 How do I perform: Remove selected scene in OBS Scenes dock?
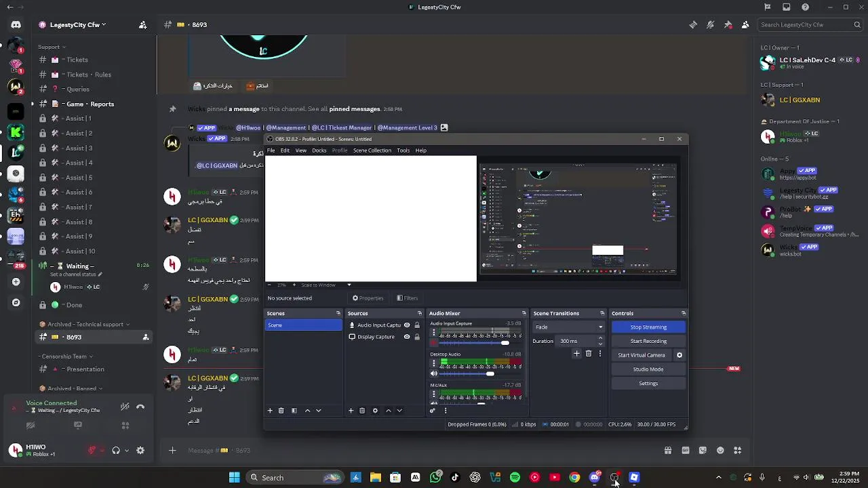coord(281,410)
